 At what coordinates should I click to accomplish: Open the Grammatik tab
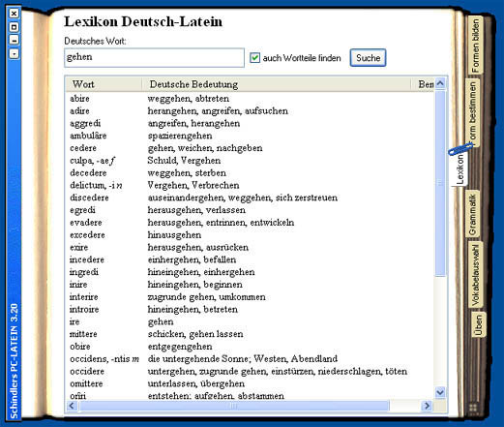tap(472, 214)
